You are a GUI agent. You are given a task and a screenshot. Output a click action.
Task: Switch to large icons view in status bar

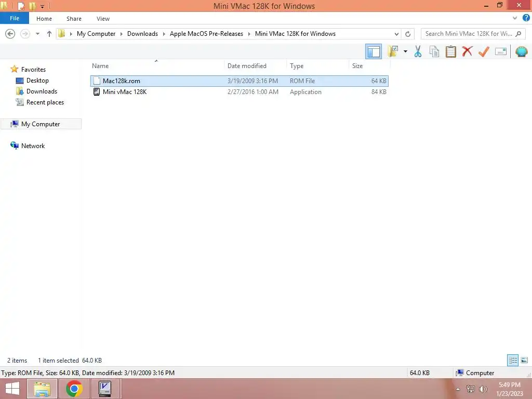pyautogui.click(x=524, y=360)
